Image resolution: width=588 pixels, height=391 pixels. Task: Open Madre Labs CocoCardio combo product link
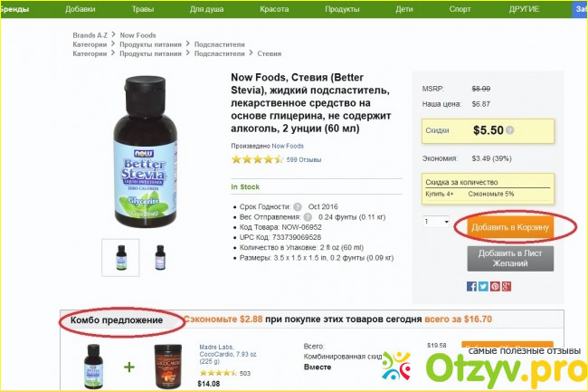coord(228,354)
